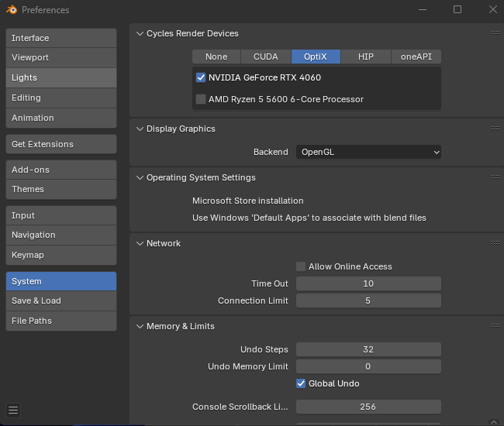The width and height of the screenshot is (504, 426).
Task: Open the Add-ons section
Action: (x=61, y=170)
